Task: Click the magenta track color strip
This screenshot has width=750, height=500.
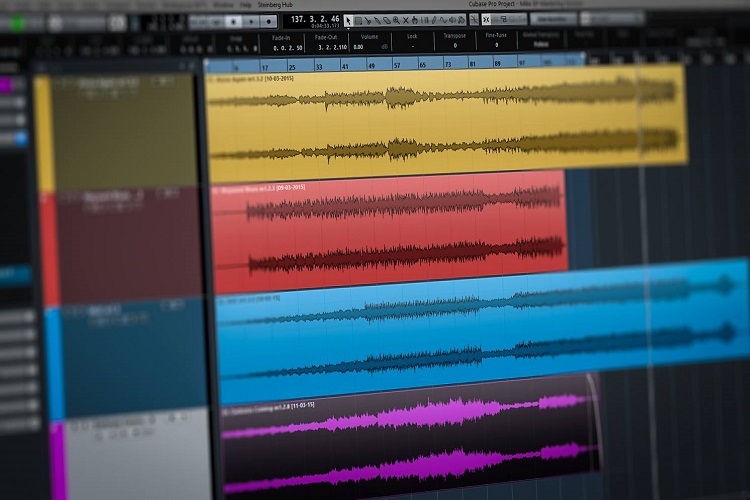Action: coord(58,460)
